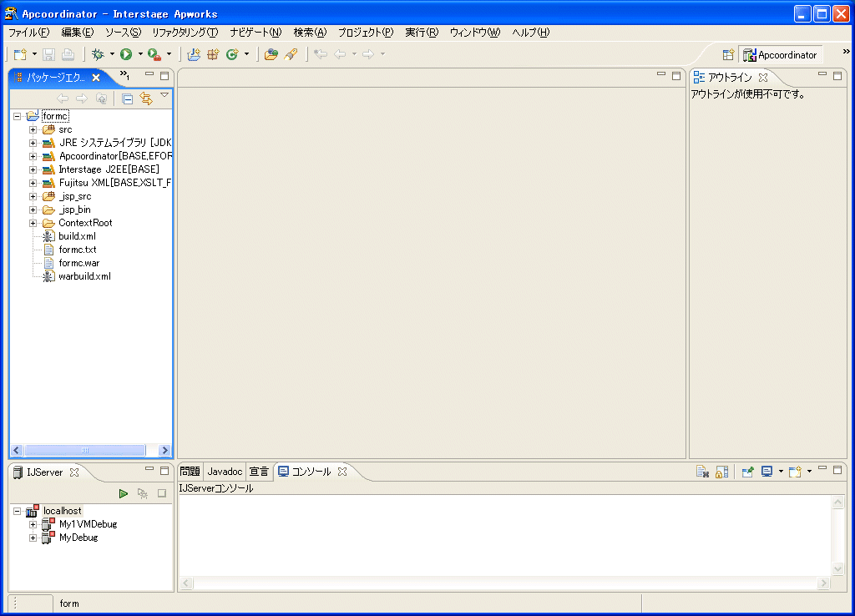Click the Save toolbar icon

pos(49,54)
